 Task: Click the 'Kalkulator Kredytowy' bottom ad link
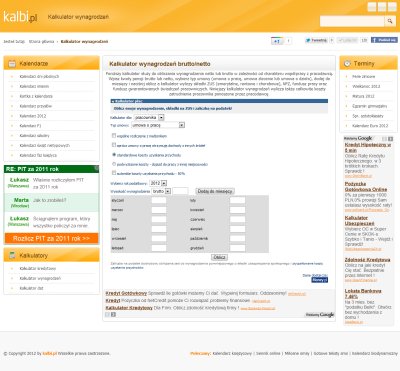coord(129,308)
